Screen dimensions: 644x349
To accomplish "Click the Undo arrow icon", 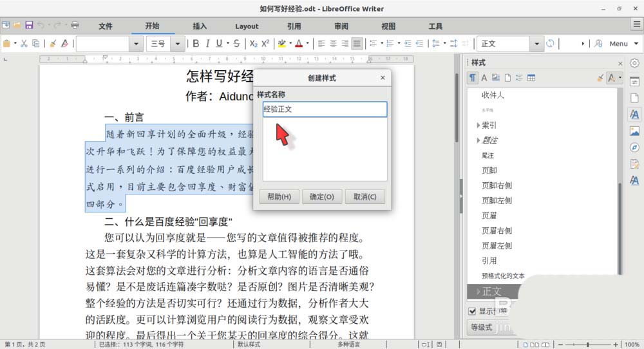I will (x=41, y=26).
